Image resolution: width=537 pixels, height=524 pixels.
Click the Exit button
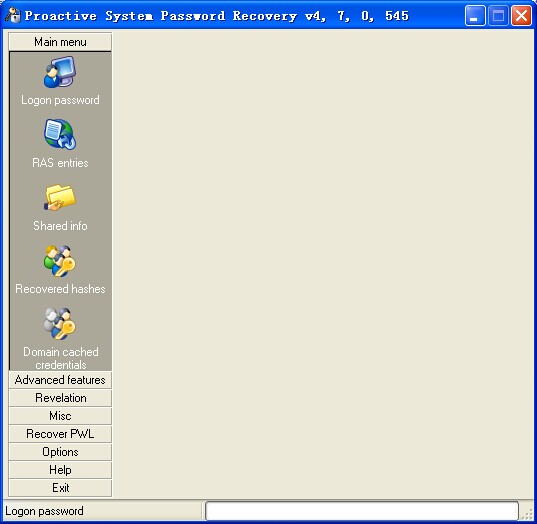pos(60,488)
